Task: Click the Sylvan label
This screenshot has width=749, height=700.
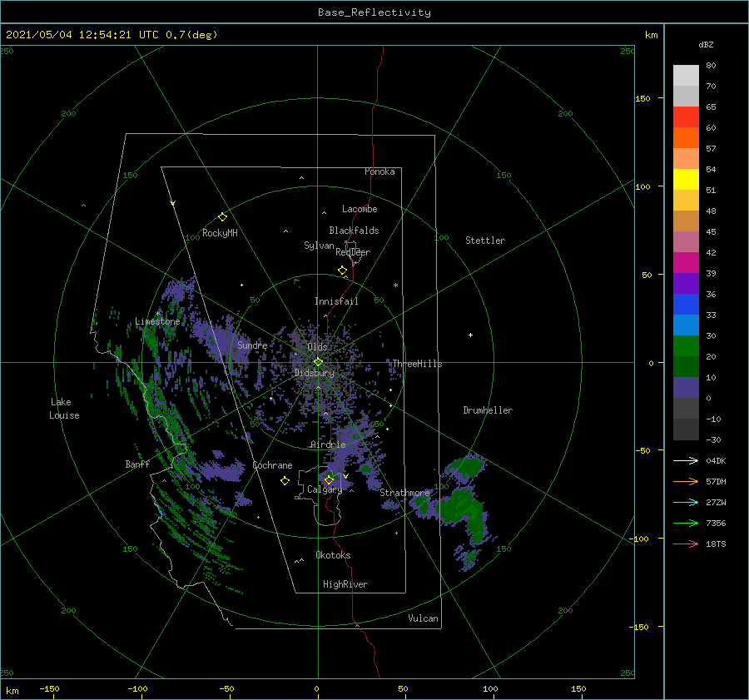Action: click(x=319, y=246)
